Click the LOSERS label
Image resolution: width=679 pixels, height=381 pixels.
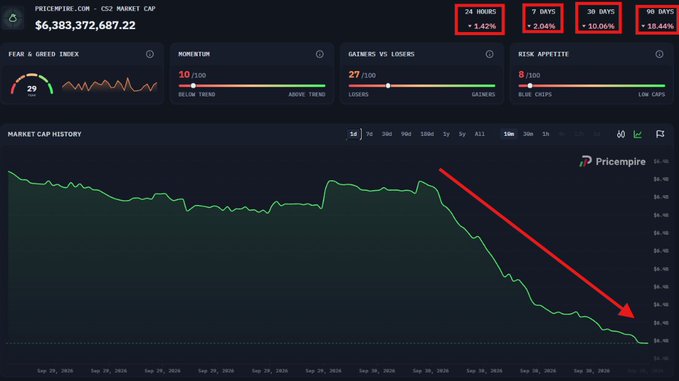[x=359, y=94]
